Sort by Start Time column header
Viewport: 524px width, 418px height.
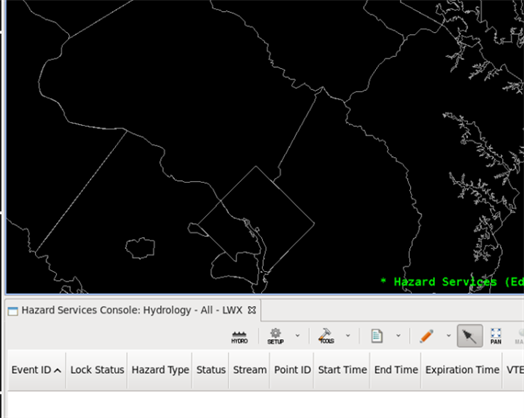(x=342, y=370)
